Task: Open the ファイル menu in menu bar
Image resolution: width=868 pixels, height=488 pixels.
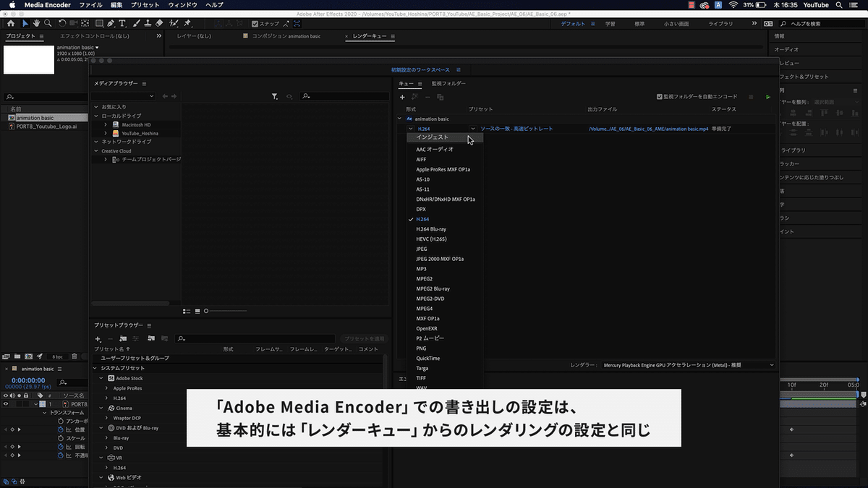Action: pos(90,5)
